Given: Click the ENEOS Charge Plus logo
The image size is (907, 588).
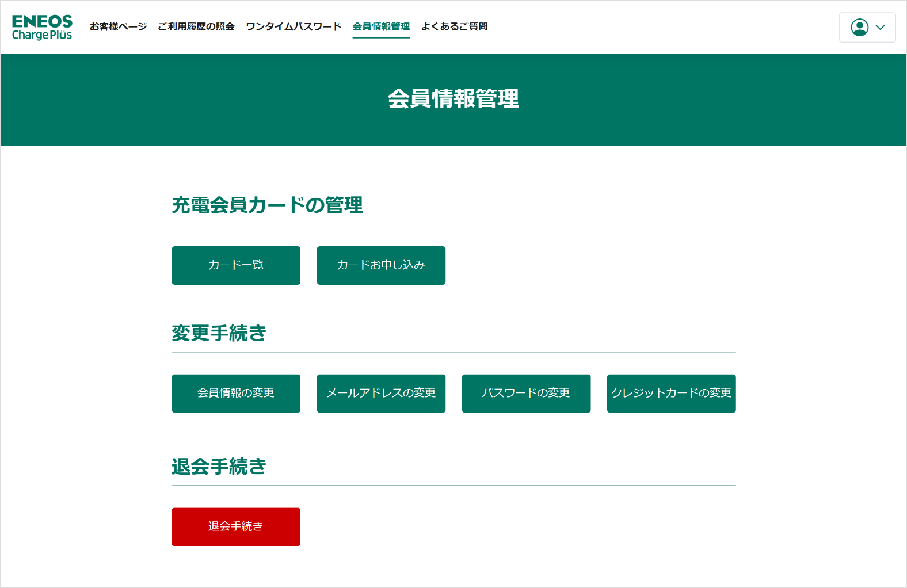Looking at the screenshot, I should point(42,27).
